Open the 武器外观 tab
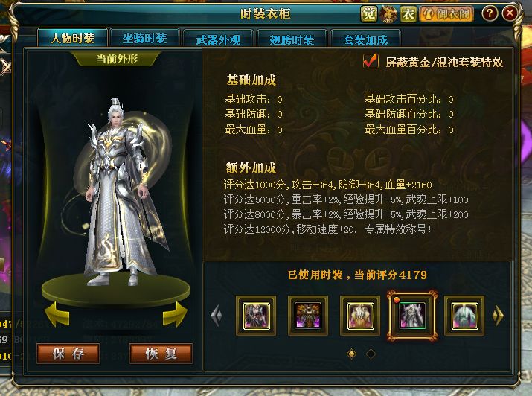This screenshot has height=396, width=532. coord(218,39)
